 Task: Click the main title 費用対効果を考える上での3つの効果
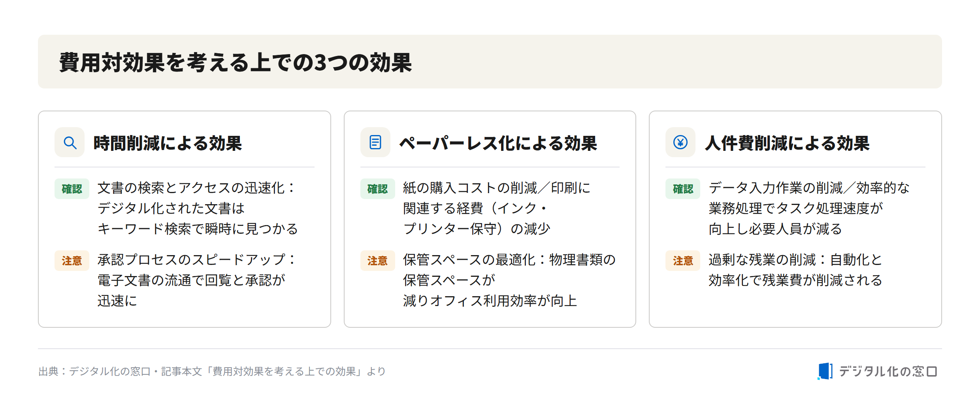pyautogui.click(x=236, y=62)
